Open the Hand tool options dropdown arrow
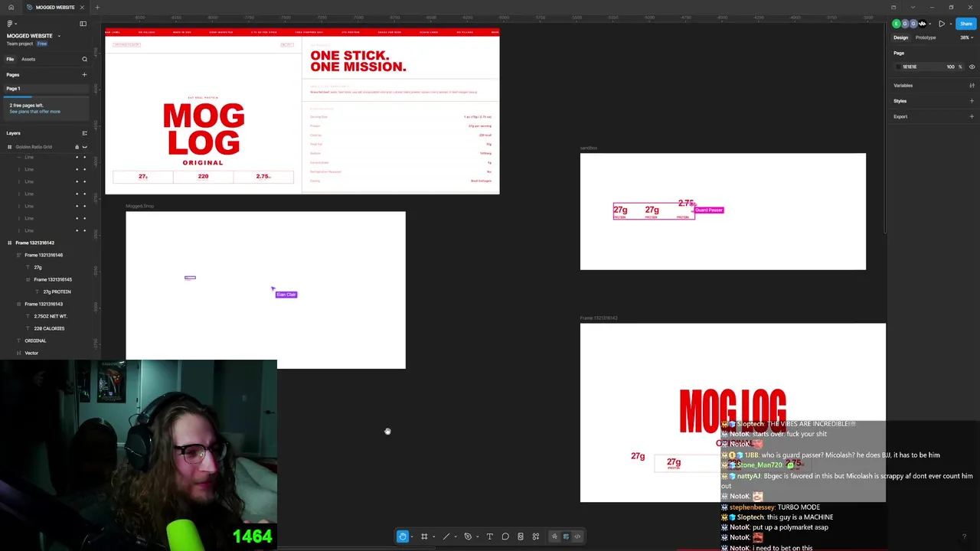 tap(412, 536)
